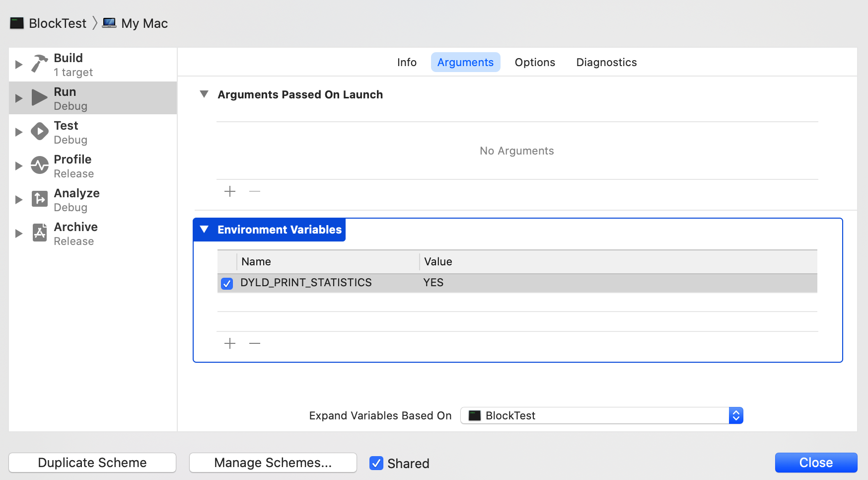Collapse Arguments Passed On Launch section

(x=204, y=94)
